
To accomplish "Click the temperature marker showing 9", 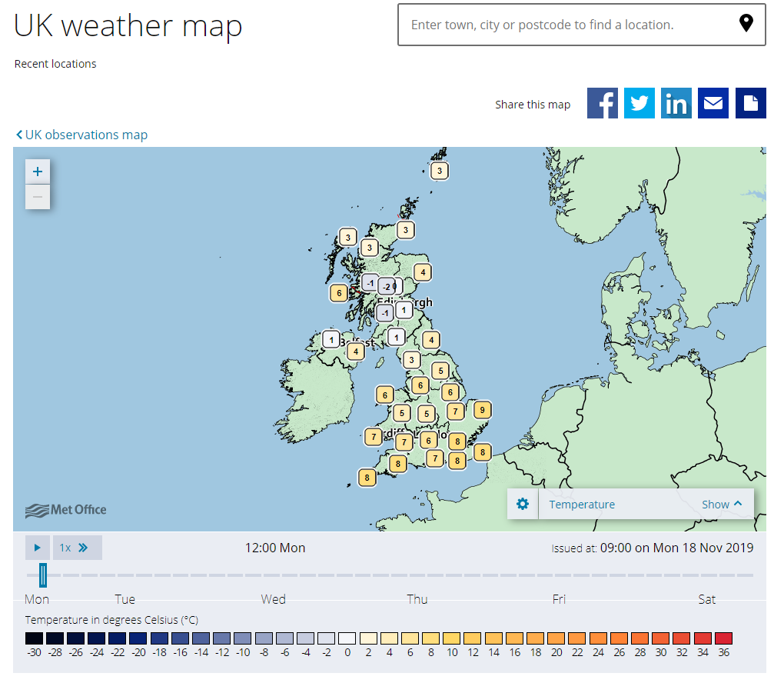I will (x=482, y=410).
